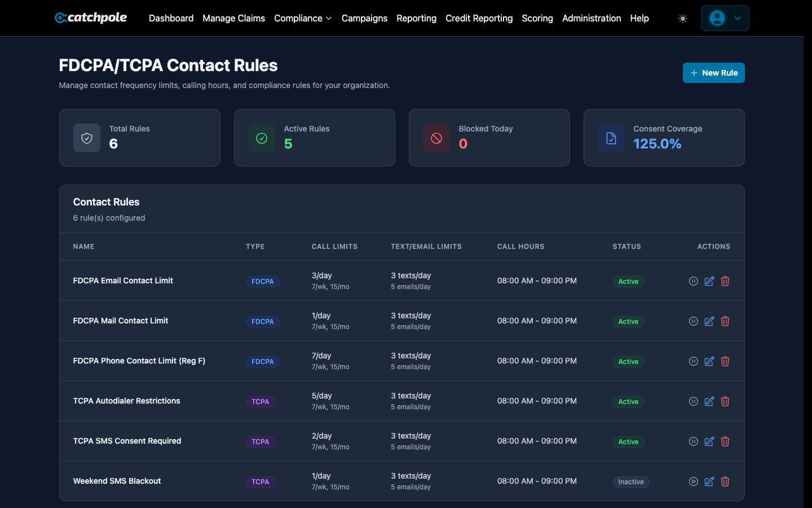Edit the FDCPA Mail Contact Limit rule
The image size is (812, 508).
pos(709,321)
